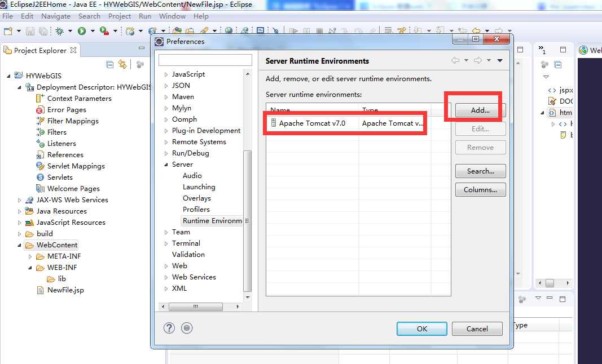Click the Search... button
Image resolution: width=602 pixels, height=364 pixels.
coord(480,171)
